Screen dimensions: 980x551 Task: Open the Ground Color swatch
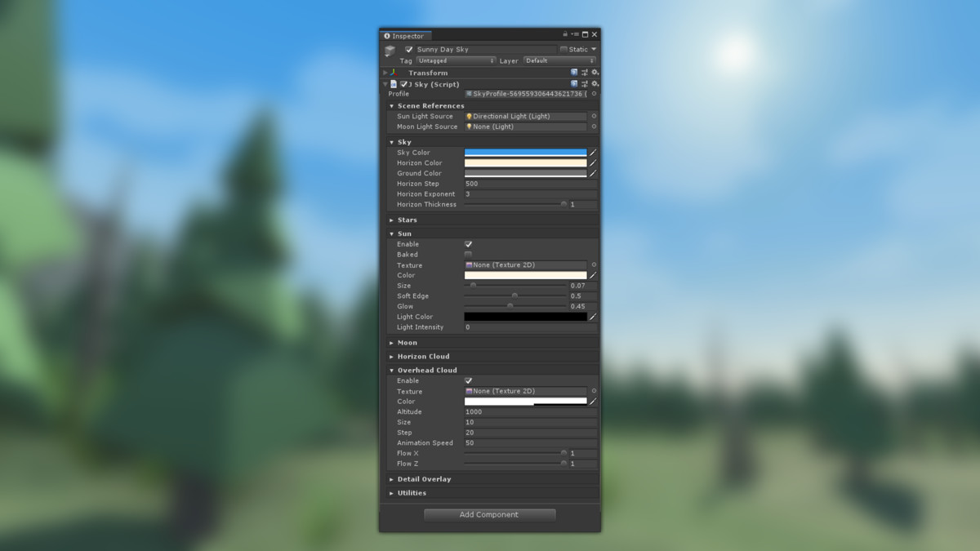(x=526, y=173)
